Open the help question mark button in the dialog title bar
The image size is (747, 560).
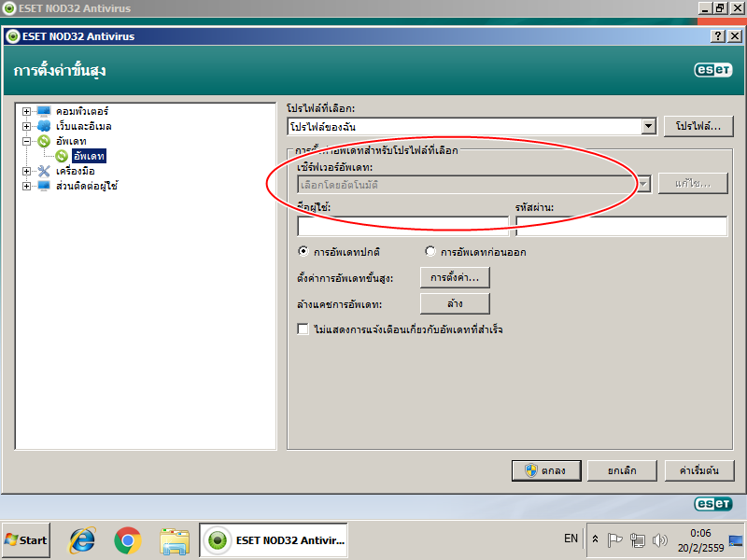(718, 36)
